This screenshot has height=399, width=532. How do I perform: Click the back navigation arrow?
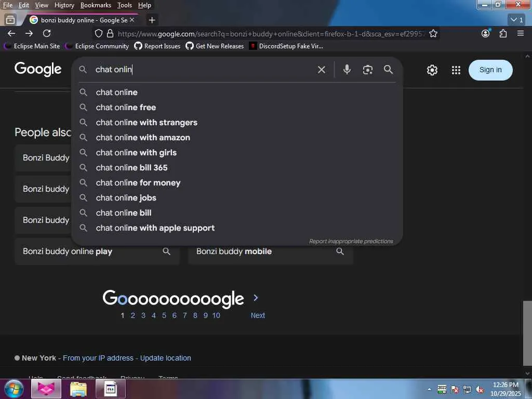pyautogui.click(x=11, y=33)
